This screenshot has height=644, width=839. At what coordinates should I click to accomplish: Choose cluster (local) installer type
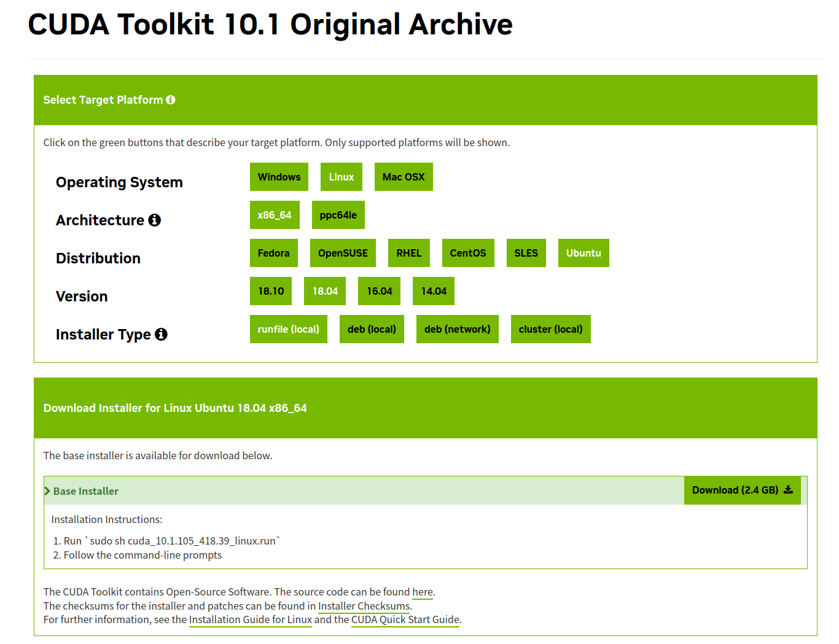point(551,329)
